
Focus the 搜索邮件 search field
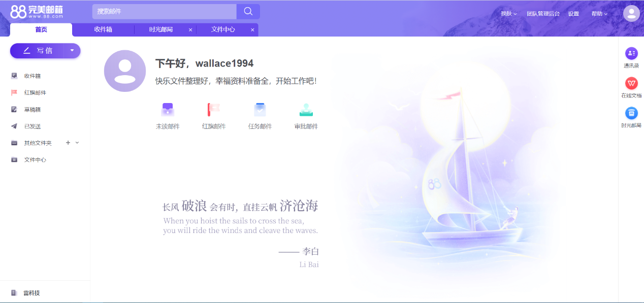tap(165, 11)
